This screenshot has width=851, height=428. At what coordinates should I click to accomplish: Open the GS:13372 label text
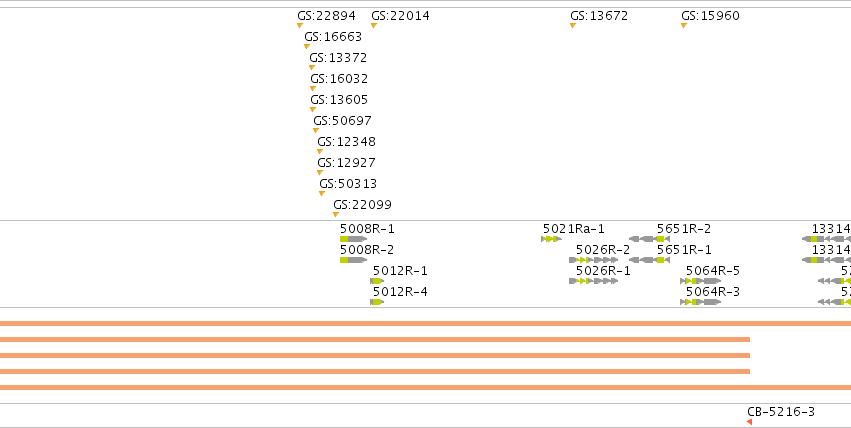(338, 58)
